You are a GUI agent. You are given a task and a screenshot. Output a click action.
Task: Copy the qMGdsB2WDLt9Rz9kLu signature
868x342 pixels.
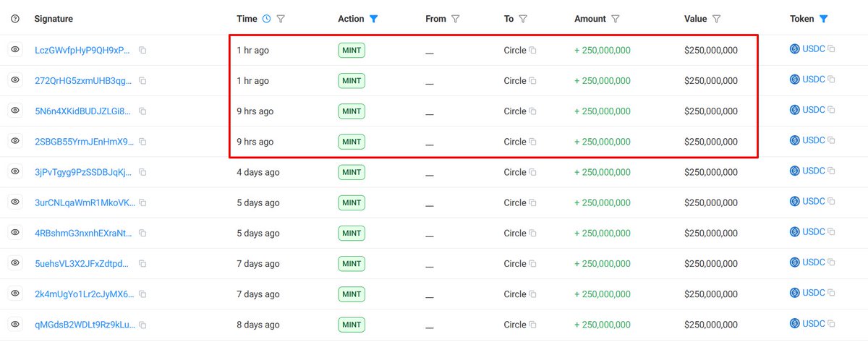pyautogui.click(x=142, y=325)
